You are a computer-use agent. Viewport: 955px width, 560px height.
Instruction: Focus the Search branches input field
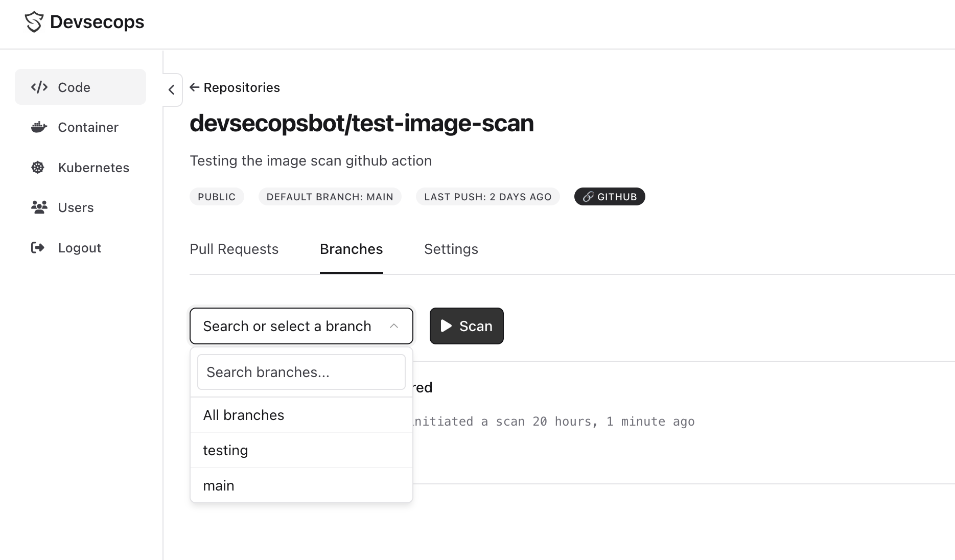(301, 372)
